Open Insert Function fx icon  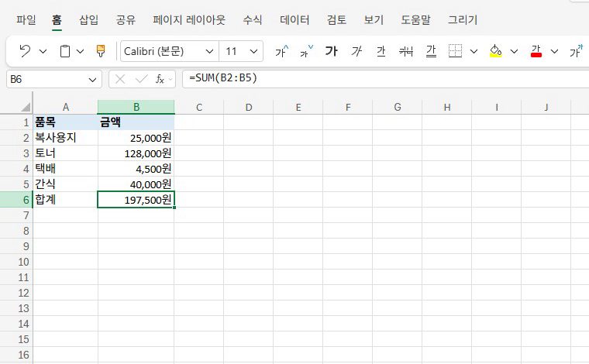click(160, 79)
